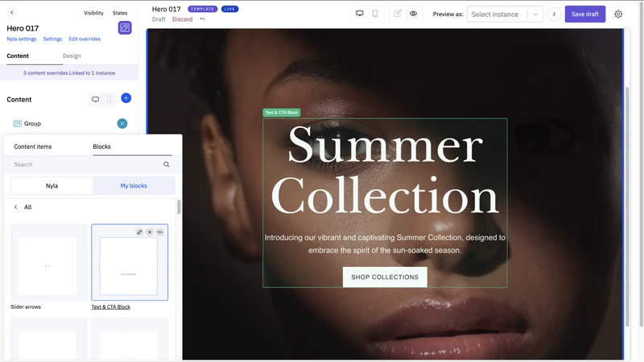Open Nyla settings link

(x=22, y=39)
